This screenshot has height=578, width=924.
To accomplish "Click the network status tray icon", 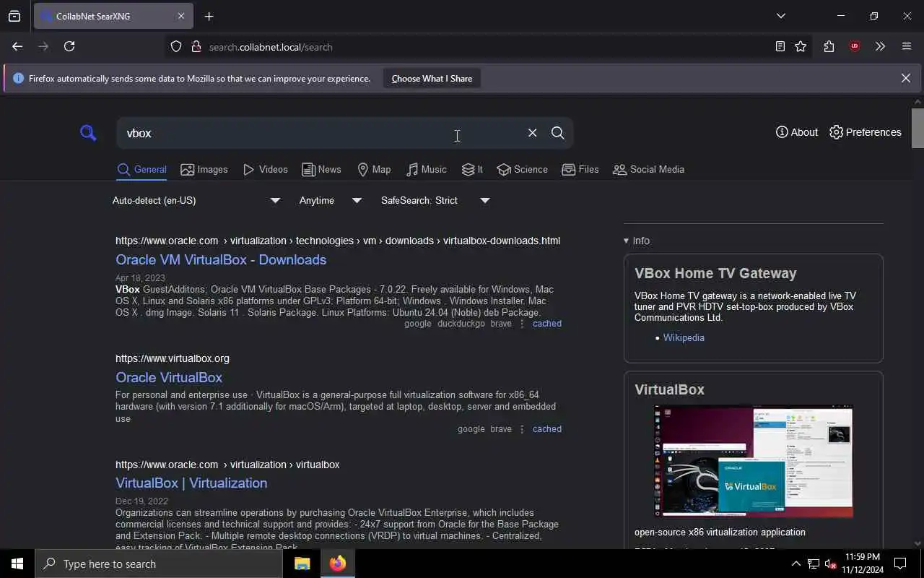I will 814,564.
